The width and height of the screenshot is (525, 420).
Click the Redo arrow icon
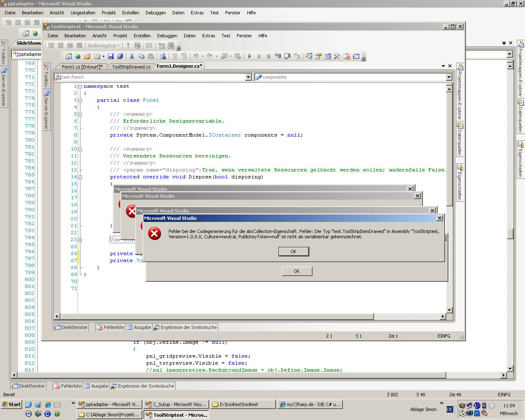(210, 56)
